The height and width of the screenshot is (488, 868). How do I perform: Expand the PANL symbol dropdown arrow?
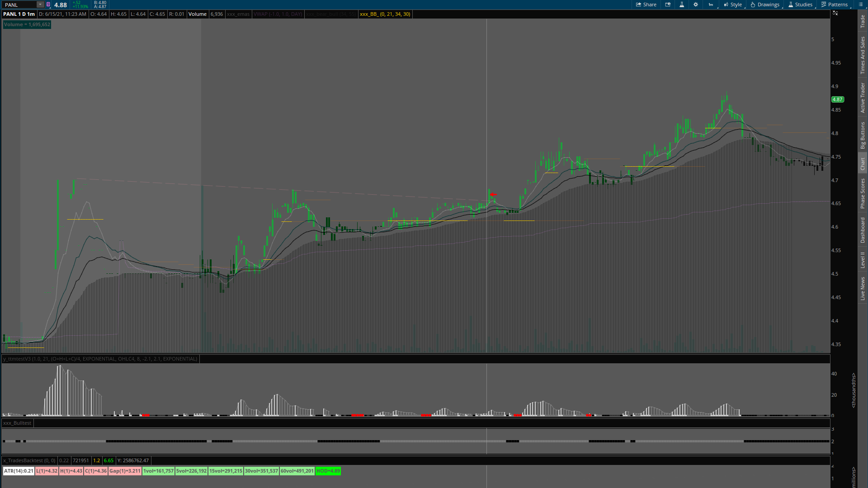pyautogui.click(x=40, y=5)
